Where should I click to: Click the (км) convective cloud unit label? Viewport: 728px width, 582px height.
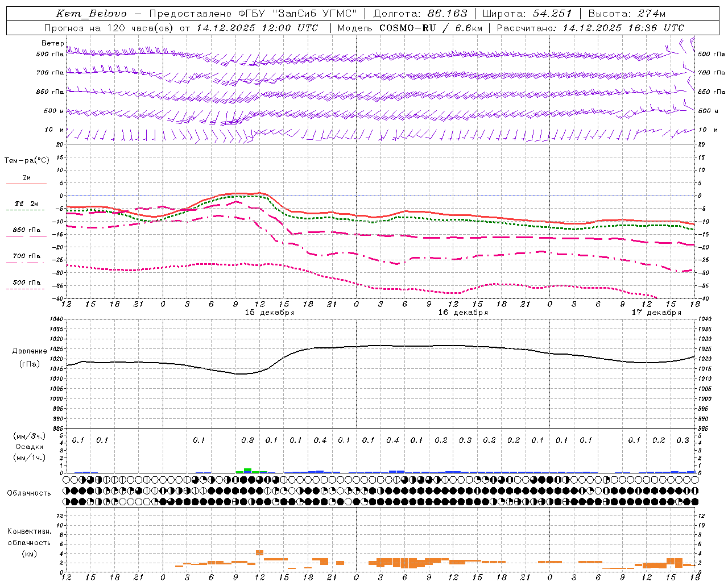point(29,554)
